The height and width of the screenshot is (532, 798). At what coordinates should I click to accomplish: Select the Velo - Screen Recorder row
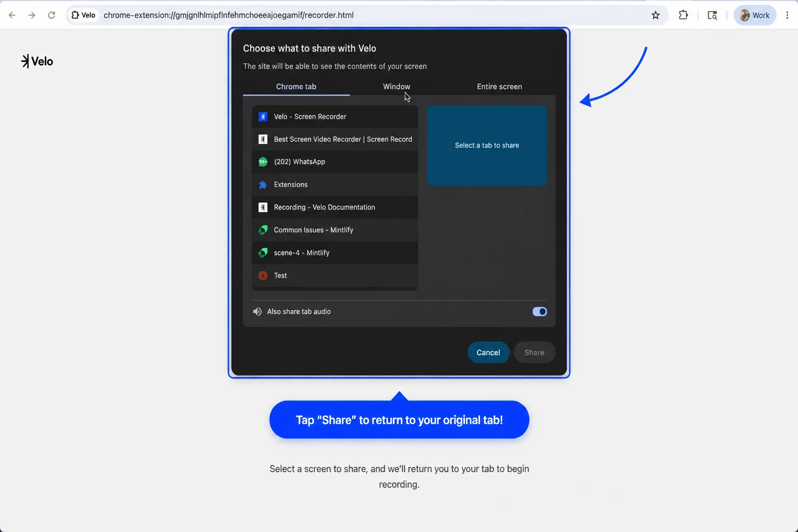(x=335, y=117)
